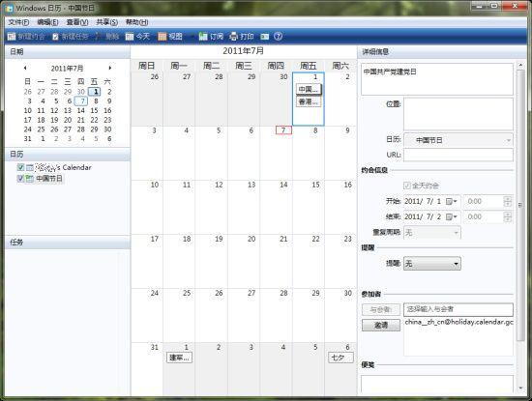Click the email envelope toolbar icon
Screen dimensions: 532x401
[265, 37]
